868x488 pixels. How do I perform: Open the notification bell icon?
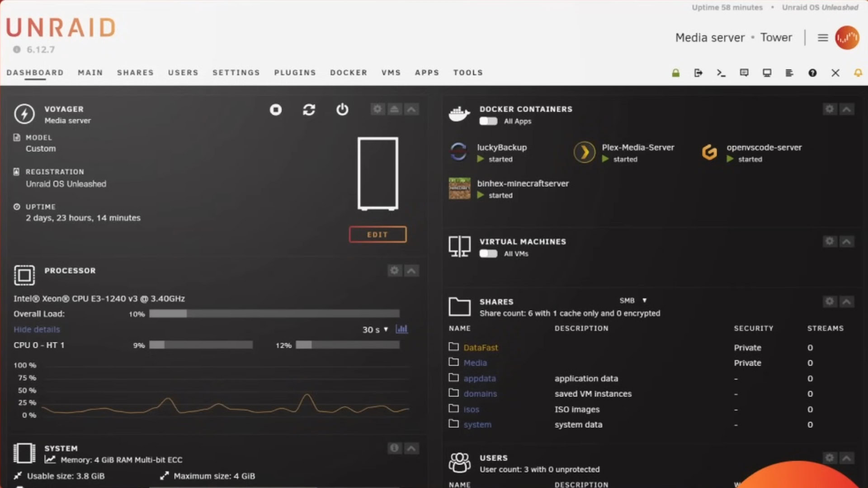858,73
